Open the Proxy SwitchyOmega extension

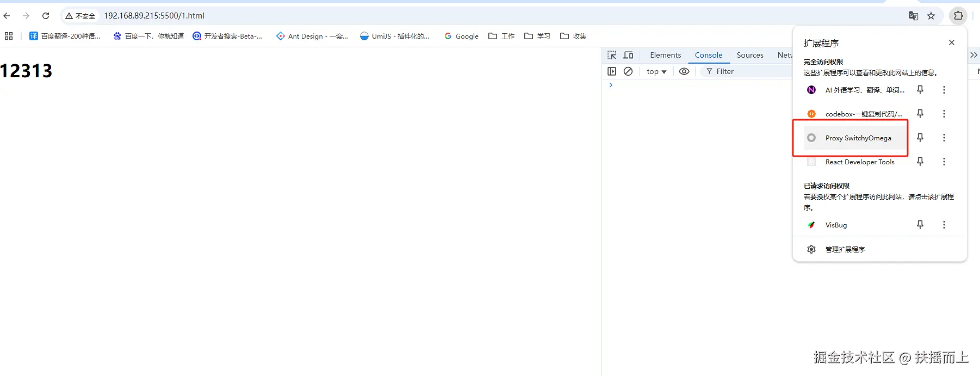pyautogui.click(x=855, y=138)
